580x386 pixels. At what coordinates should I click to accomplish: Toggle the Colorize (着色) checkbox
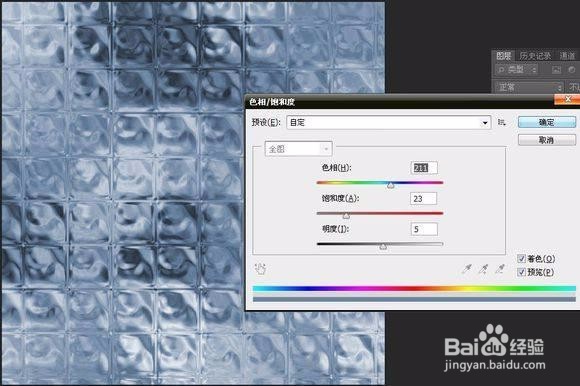coord(522,258)
